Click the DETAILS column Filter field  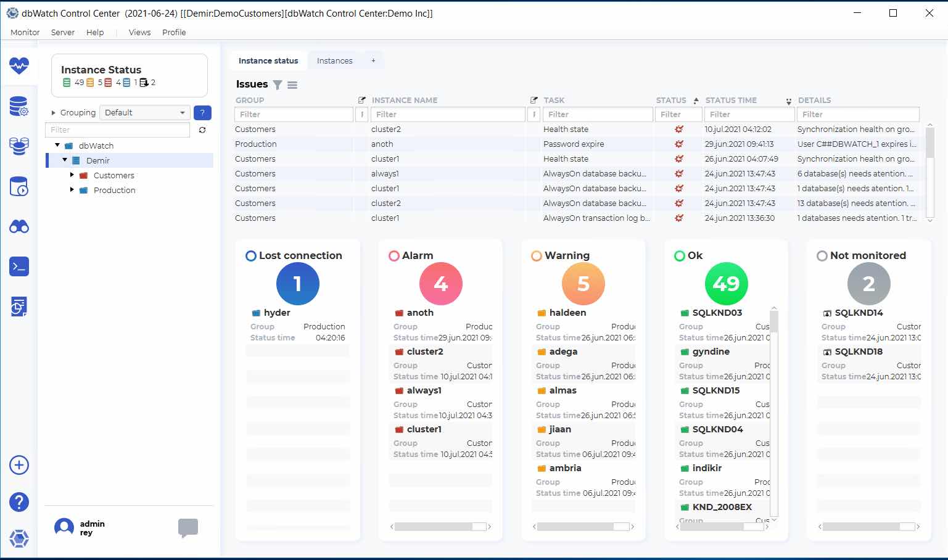[x=858, y=114]
